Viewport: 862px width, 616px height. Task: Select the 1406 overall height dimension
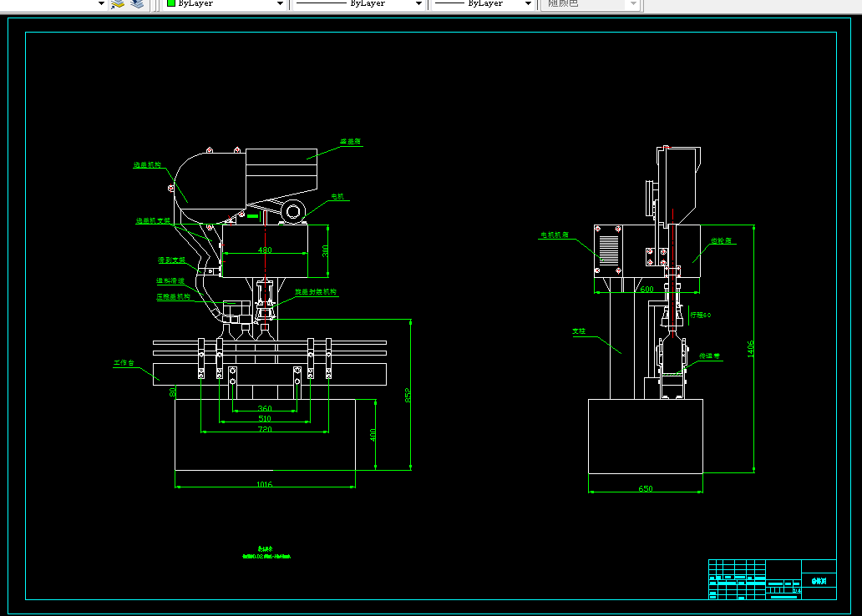[x=750, y=349]
